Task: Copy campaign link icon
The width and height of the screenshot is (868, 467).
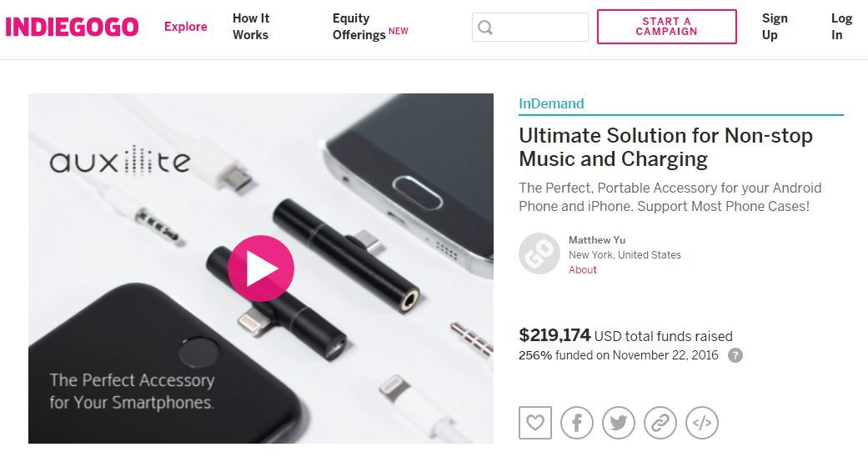Action: coord(660,423)
